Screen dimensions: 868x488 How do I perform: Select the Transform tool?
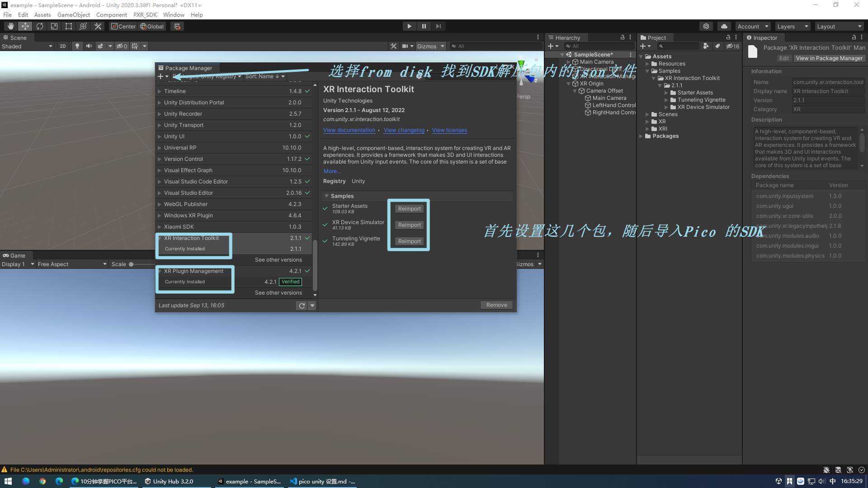[83, 26]
